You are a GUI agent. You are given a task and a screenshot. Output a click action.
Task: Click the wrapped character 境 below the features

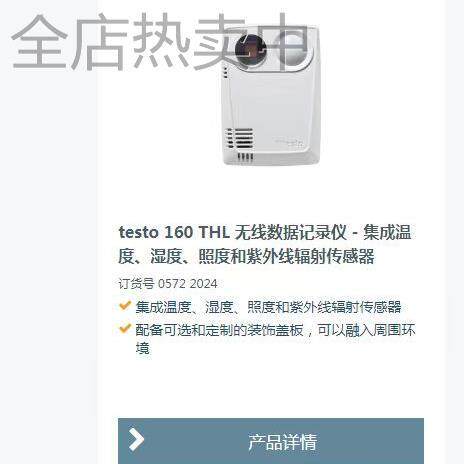(x=143, y=348)
